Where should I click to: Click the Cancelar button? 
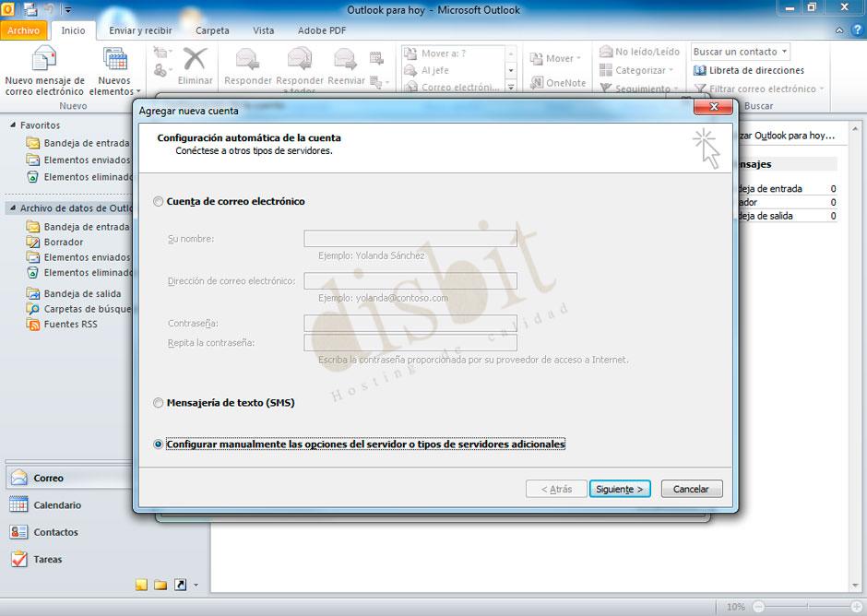(x=691, y=489)
